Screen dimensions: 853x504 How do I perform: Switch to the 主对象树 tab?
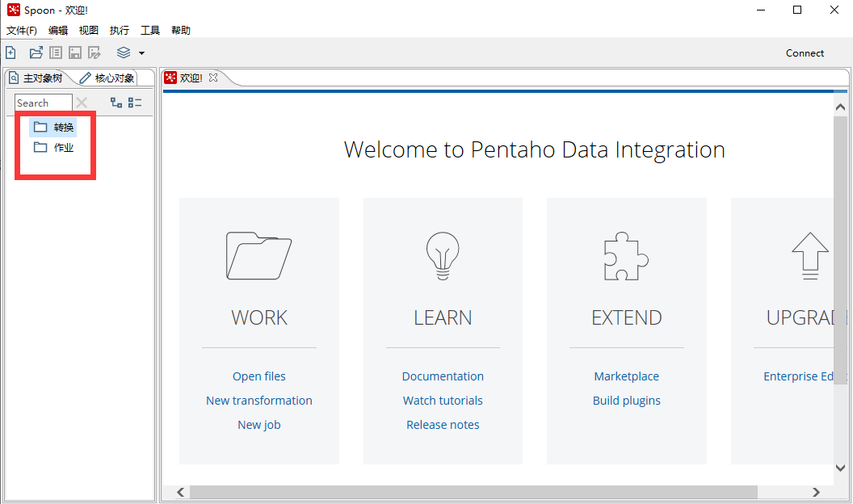coord(36,78)
